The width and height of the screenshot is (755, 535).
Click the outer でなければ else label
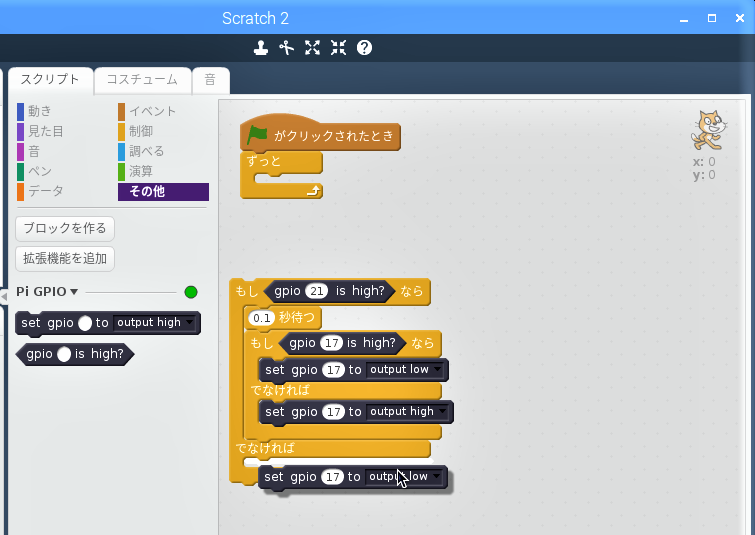[265, 448]
